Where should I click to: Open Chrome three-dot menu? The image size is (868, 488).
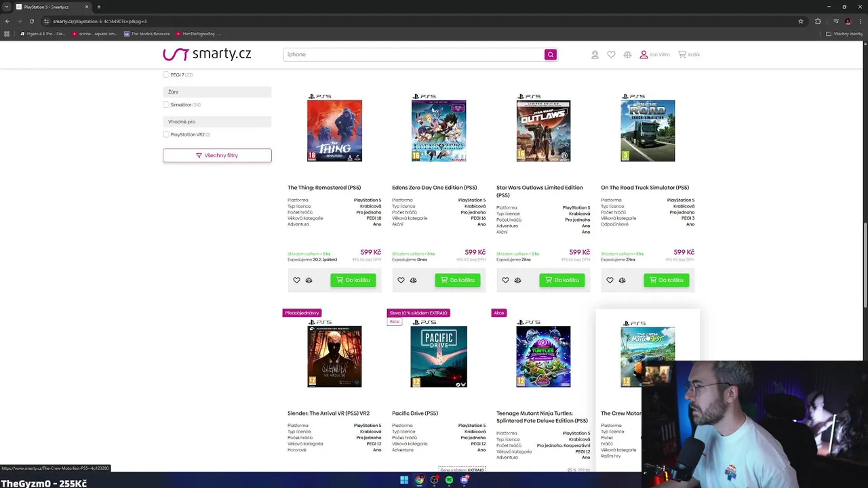coord(860,21)
